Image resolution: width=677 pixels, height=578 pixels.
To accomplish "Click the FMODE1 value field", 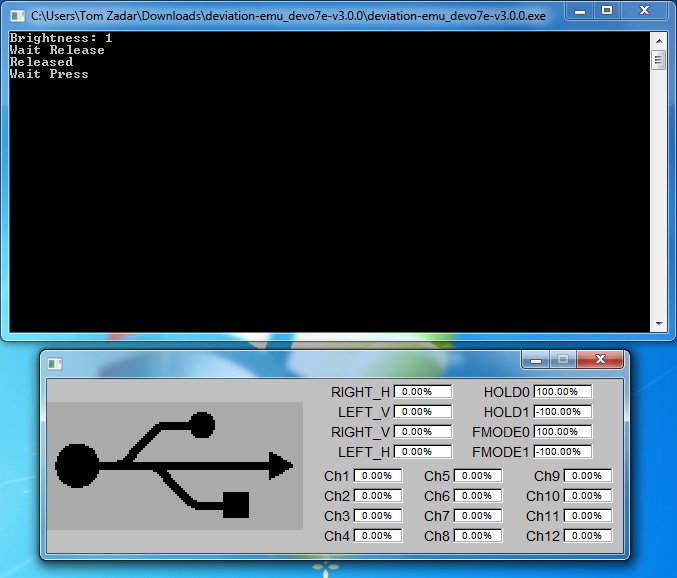I will tap(563, 452).
